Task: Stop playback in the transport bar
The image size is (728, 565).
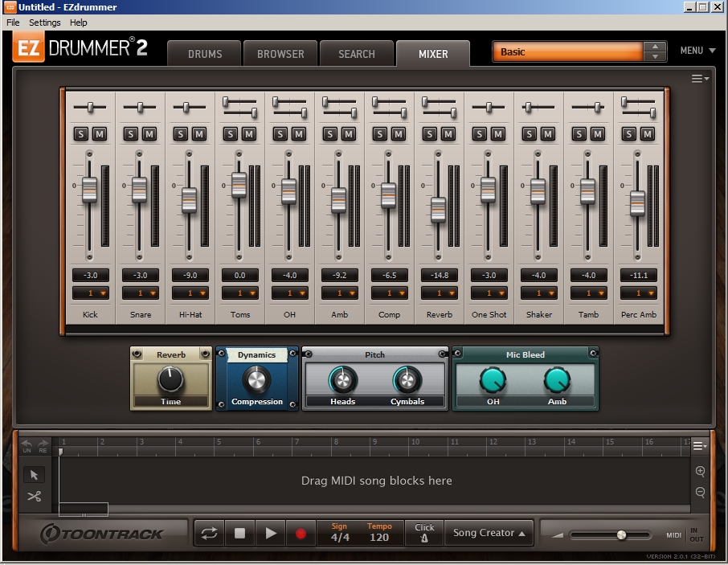Action: 239,533
